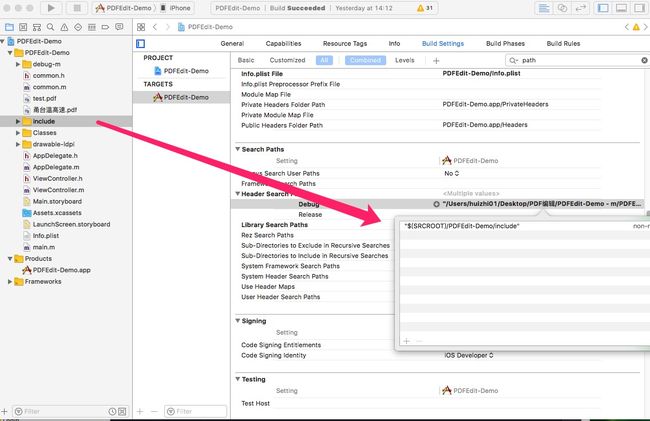Open the find navigator magnifier

[51, 27]
